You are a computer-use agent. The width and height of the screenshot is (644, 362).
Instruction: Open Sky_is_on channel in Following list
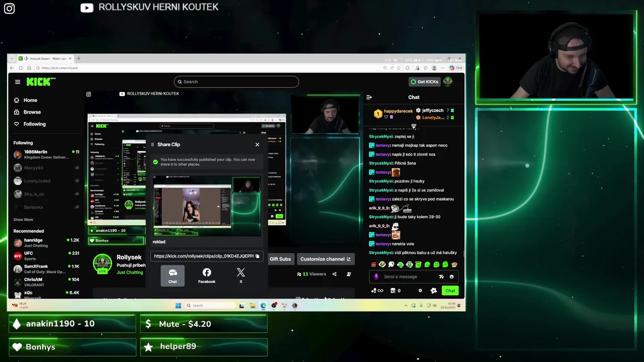[46, 194]
